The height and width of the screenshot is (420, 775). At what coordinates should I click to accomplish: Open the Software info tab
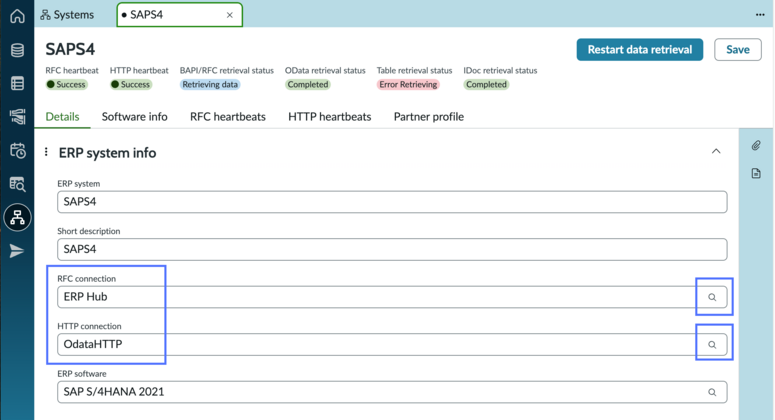click(x=134, y=117)
